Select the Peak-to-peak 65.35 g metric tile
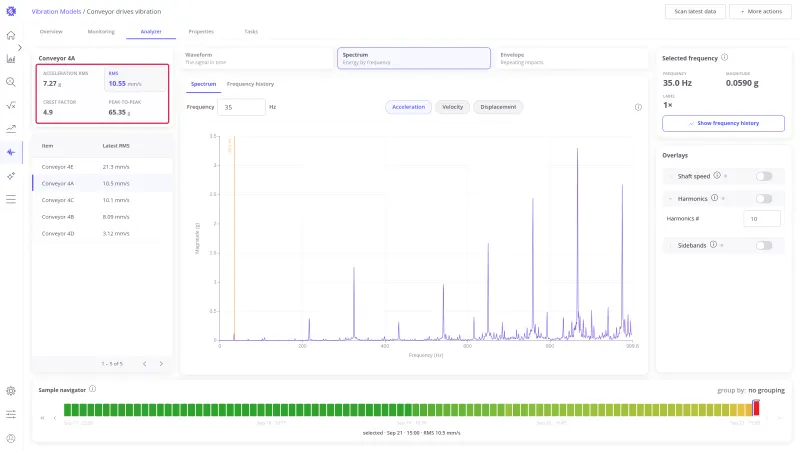Screen dimensions: 800x450 135,108
